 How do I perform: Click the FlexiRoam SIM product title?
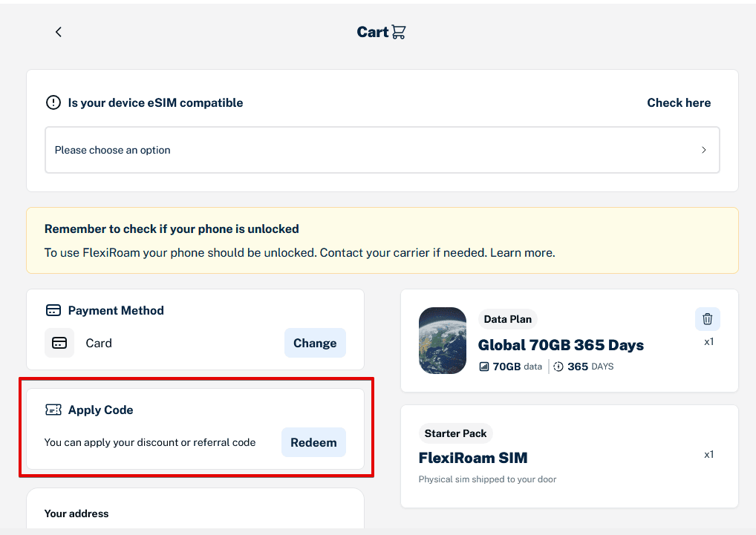473,458
